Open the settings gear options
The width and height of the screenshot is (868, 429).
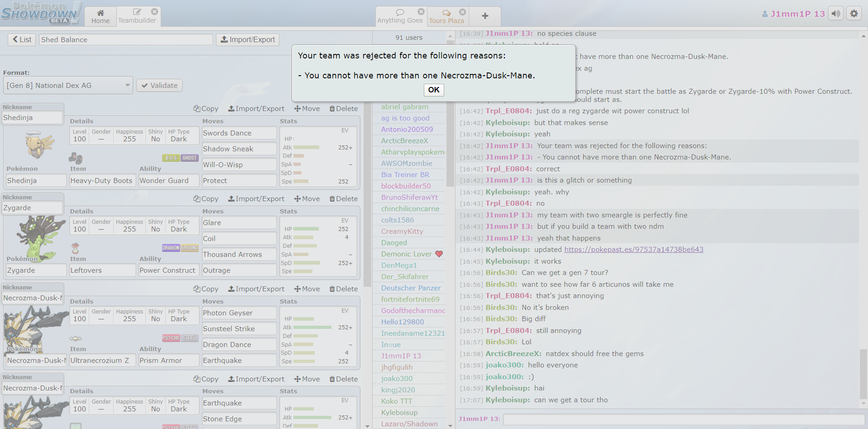pyautogui.click(x=854, y=14)
